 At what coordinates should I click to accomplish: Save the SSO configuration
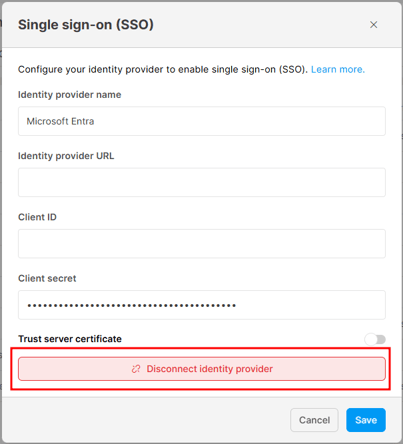pos(366,420)
